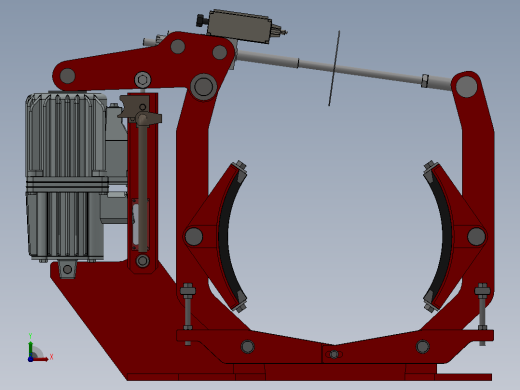Select the large pivot joining lever and left arm
Viewport: 520px width, 390px height.
[x=203, y=87]
